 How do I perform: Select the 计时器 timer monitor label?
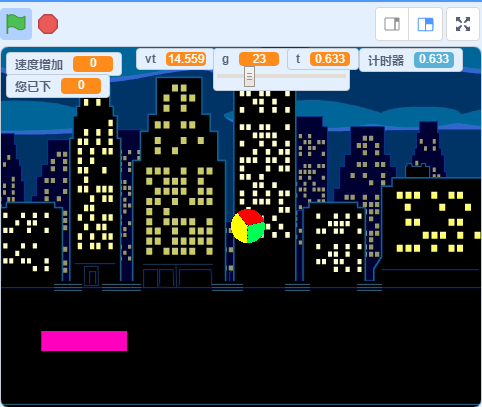(x=386, y=61)
